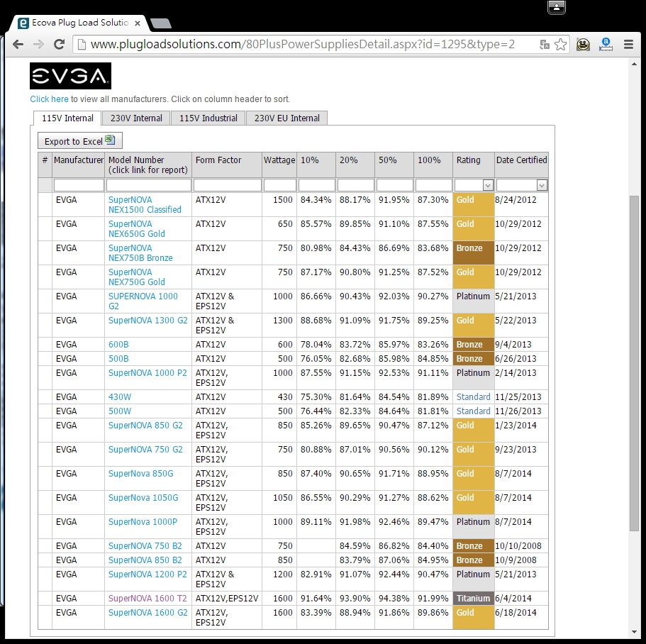Click the 94.38% efficiency cell
This screenshot has width=646, height=644.
coord(394,599)
